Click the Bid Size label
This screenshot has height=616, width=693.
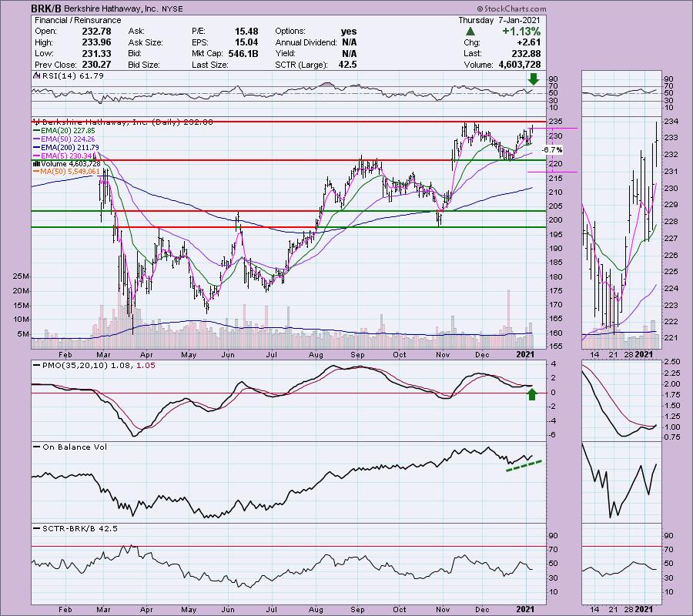tap(144, 65)
